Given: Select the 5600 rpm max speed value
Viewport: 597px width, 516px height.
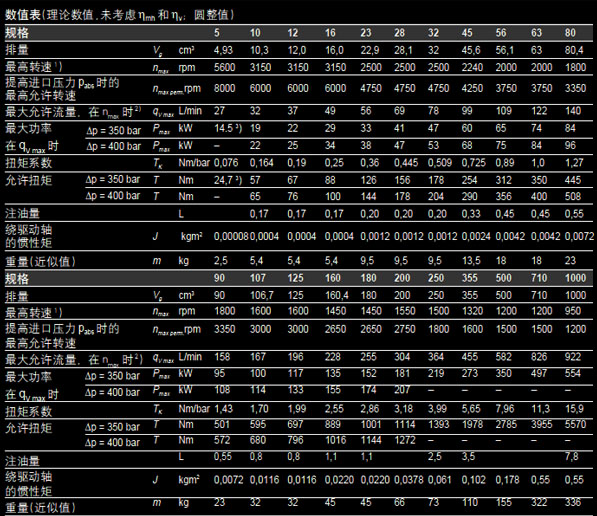Looking at the screenshot, I should pyautogui.click(x=224, y=67).
